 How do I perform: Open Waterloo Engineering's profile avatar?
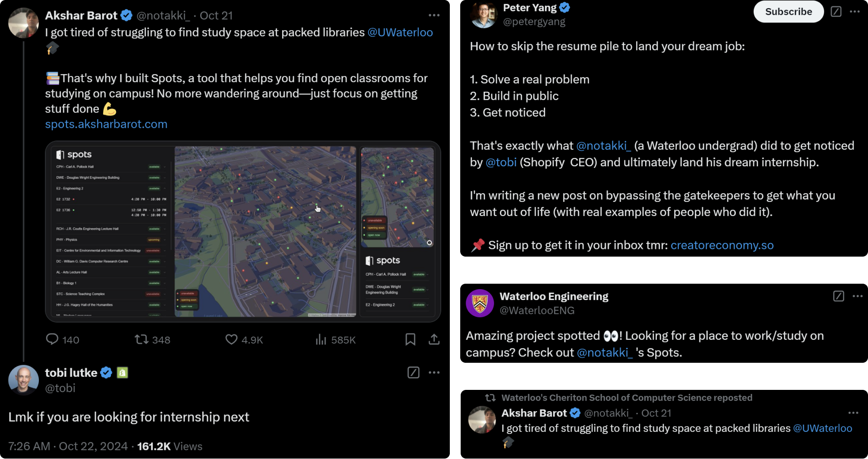click(x=480, y=303)
